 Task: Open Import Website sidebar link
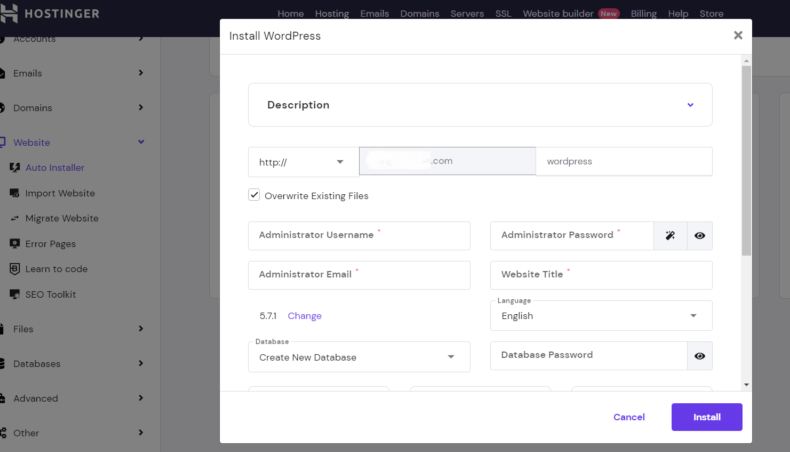[x=60, y=193]
